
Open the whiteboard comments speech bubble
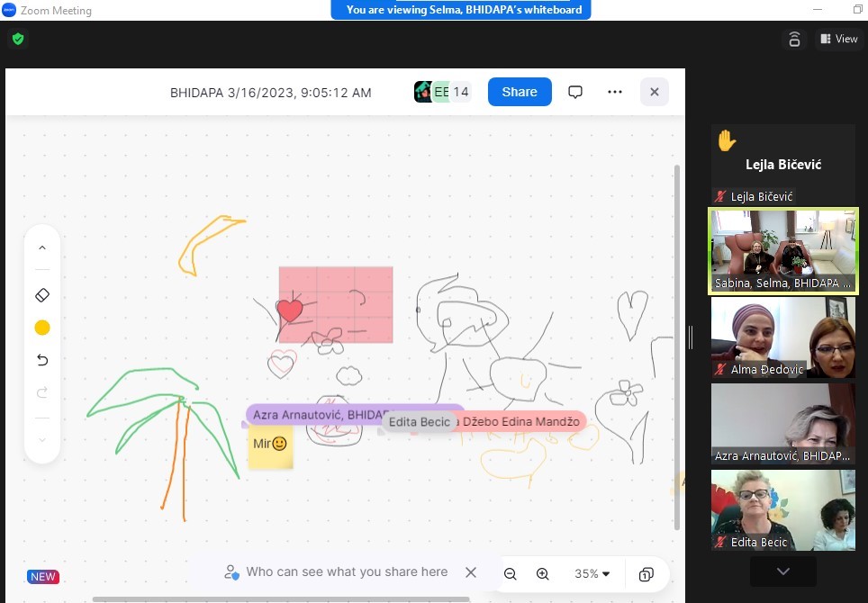(575, 92)
